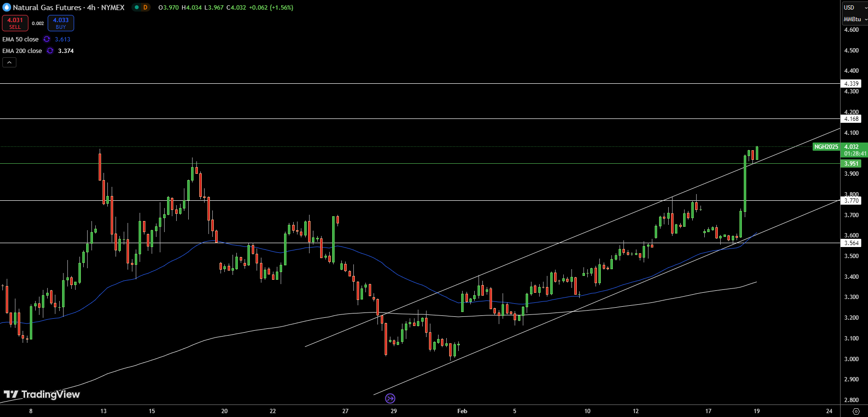Click the 24 date label on time axis

(x=829, y=411)
